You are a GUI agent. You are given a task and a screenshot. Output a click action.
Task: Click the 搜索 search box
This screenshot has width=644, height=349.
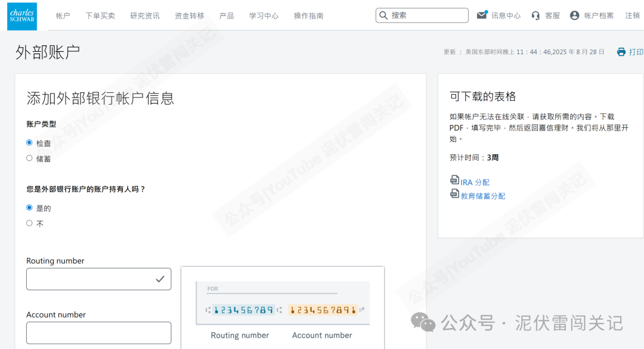(x=423, y=15)
